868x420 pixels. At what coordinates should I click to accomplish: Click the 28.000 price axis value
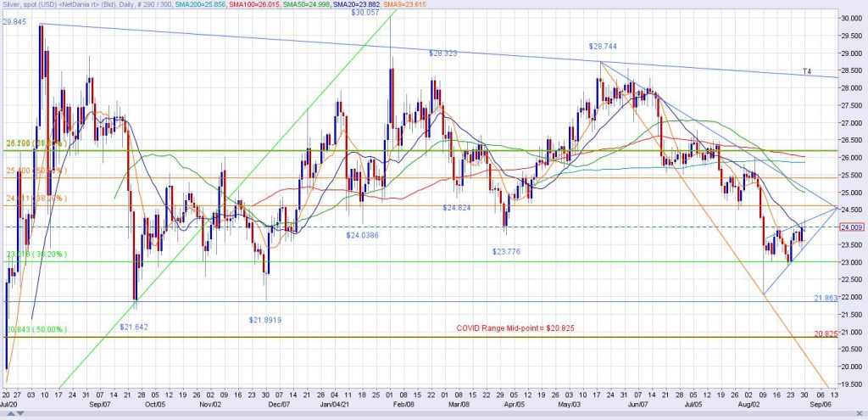853,87
